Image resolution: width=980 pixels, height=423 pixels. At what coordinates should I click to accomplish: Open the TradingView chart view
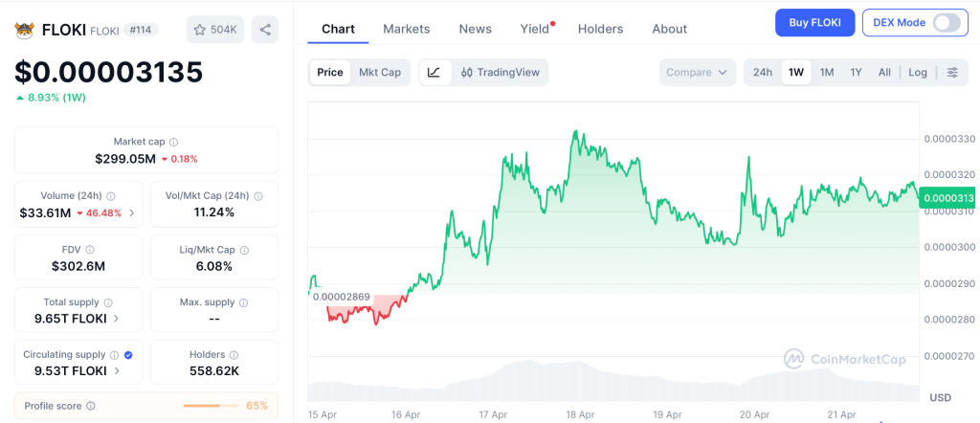click(500, 72)
